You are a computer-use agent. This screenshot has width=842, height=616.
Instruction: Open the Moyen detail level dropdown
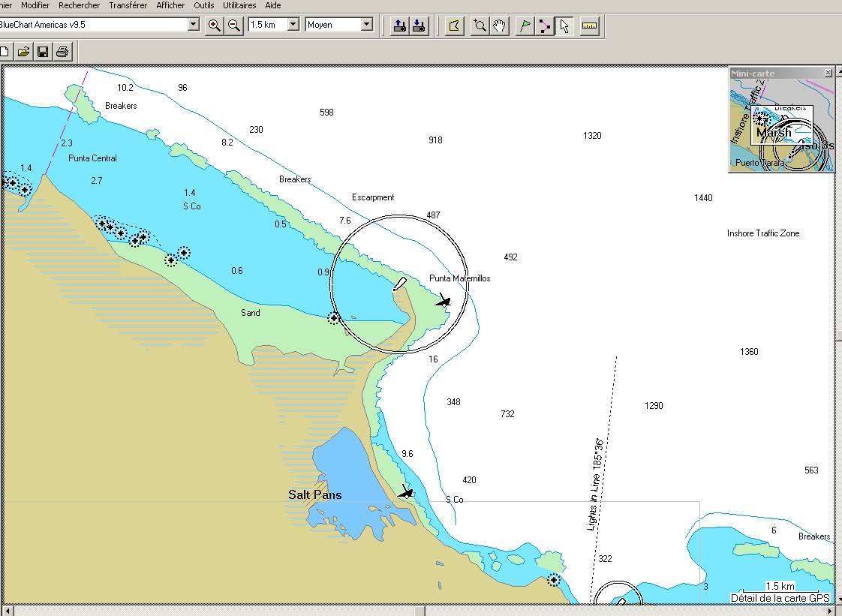pos(366,25)
